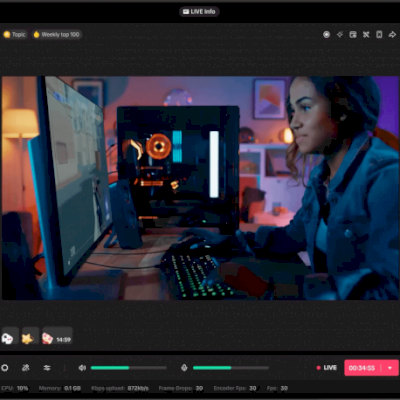Click the share arrow icon
400x400 pixels.
coord(392,35)
